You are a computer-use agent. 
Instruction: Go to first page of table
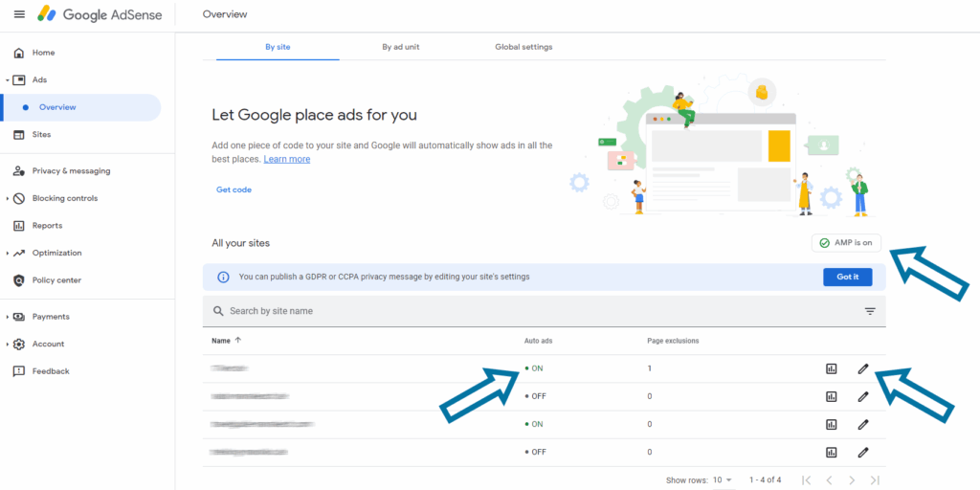pyautogui.click(x=806, y=480)
